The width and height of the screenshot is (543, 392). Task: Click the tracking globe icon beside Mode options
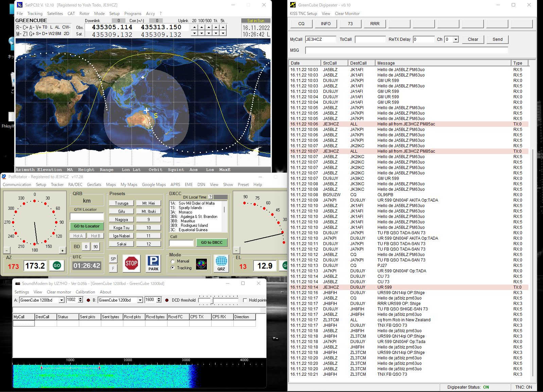point(202,264)
